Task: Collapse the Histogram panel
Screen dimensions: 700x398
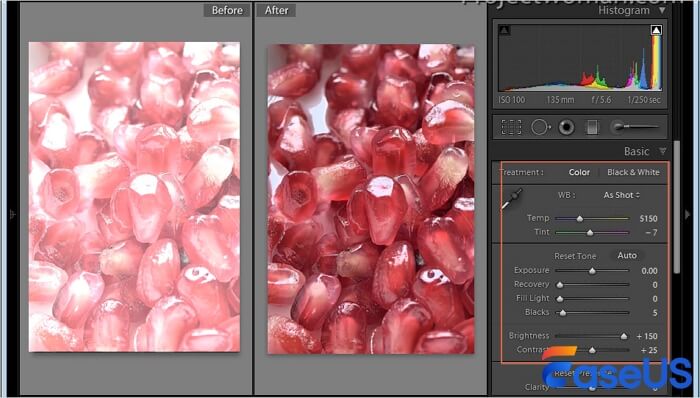Action: click(x=662, y=10)
